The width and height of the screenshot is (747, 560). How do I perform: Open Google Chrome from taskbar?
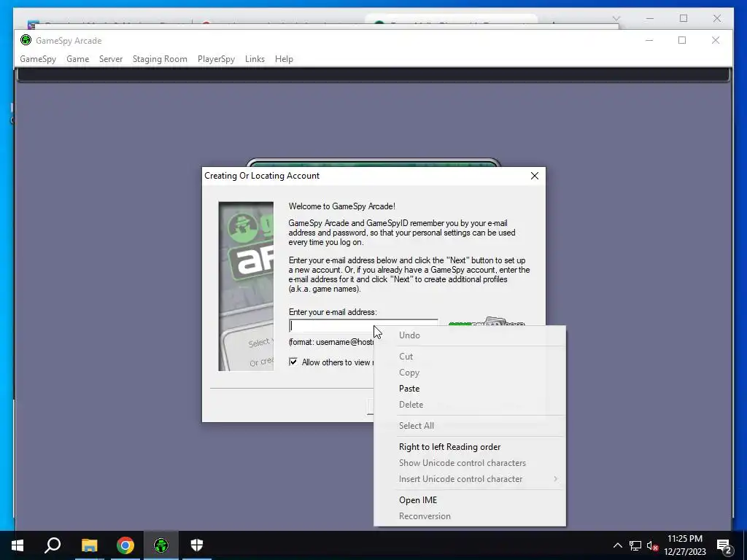125,545
